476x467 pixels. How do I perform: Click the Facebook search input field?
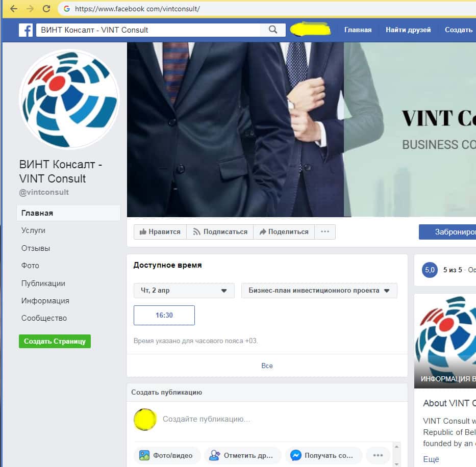pos(148,30)
